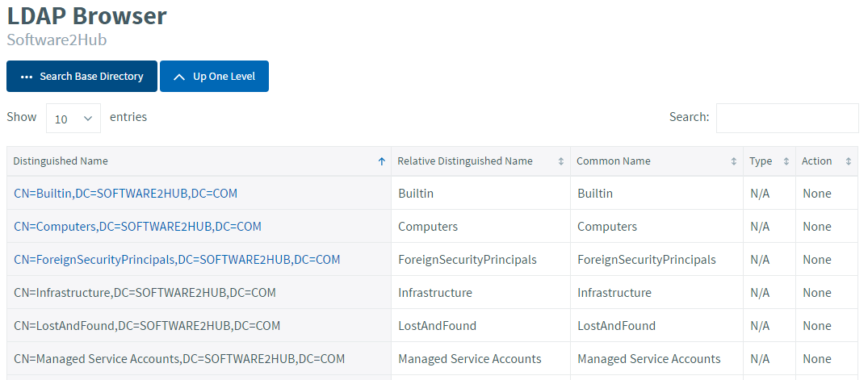The height and width of the screenshot is (380, 868).
Task: Open CN=Computers,DC=SOFTWARE2HUB,DC=COM link
Action: point(137,227)
